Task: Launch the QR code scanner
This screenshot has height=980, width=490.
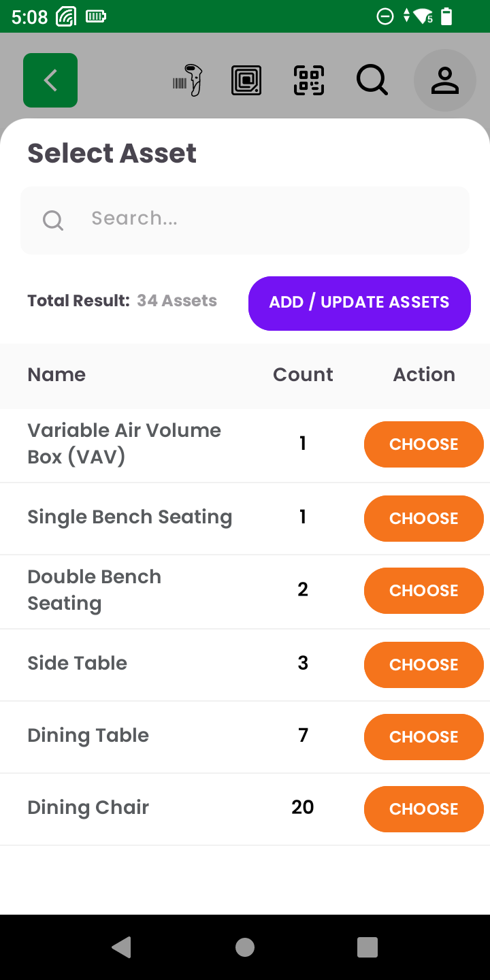Action: point(309,80)
